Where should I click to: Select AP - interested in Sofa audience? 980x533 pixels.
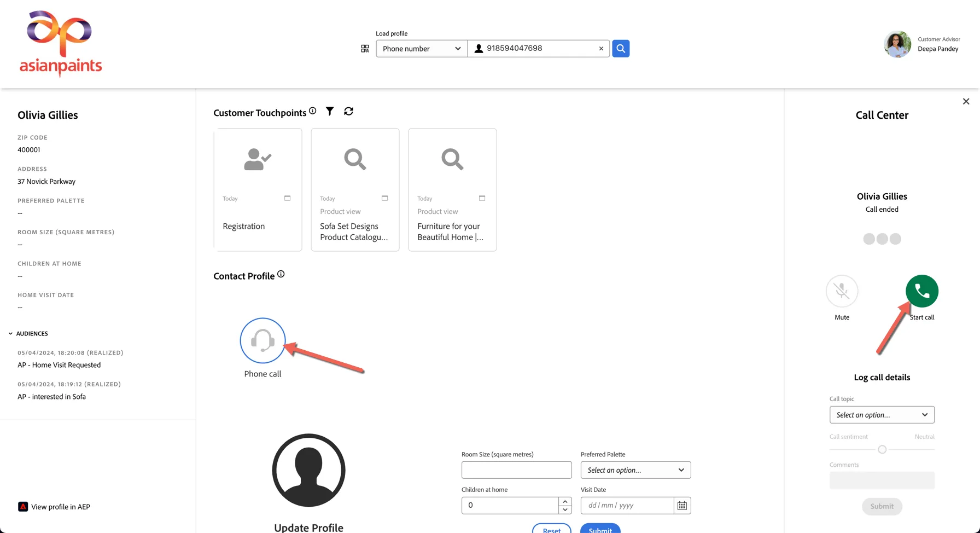click(x=51, y=397)
